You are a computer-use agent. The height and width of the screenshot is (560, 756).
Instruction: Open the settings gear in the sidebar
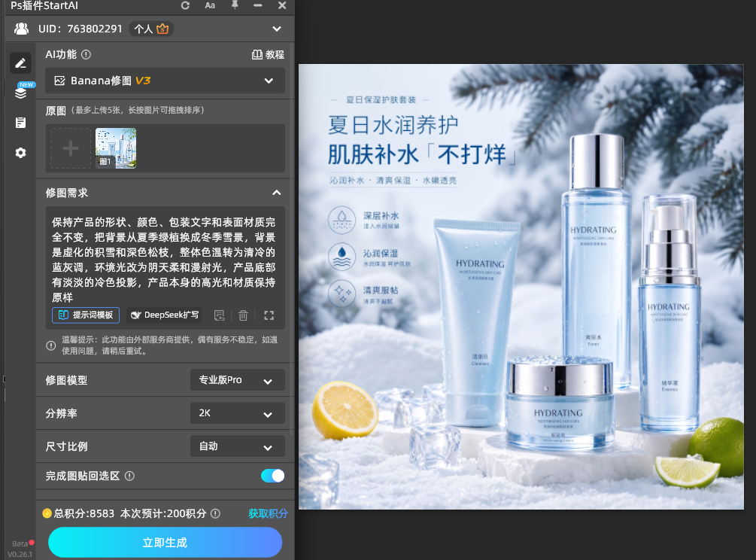pyautogui.click(x=21, y=153)
